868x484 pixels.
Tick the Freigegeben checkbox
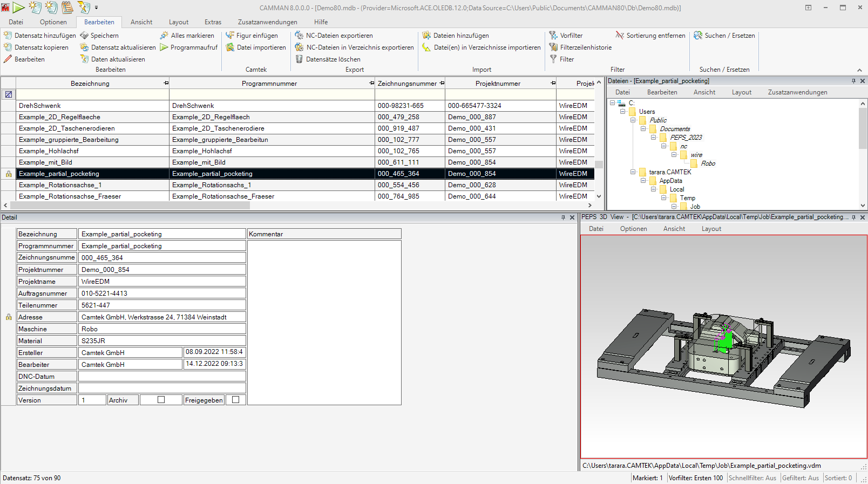point(235,400)
